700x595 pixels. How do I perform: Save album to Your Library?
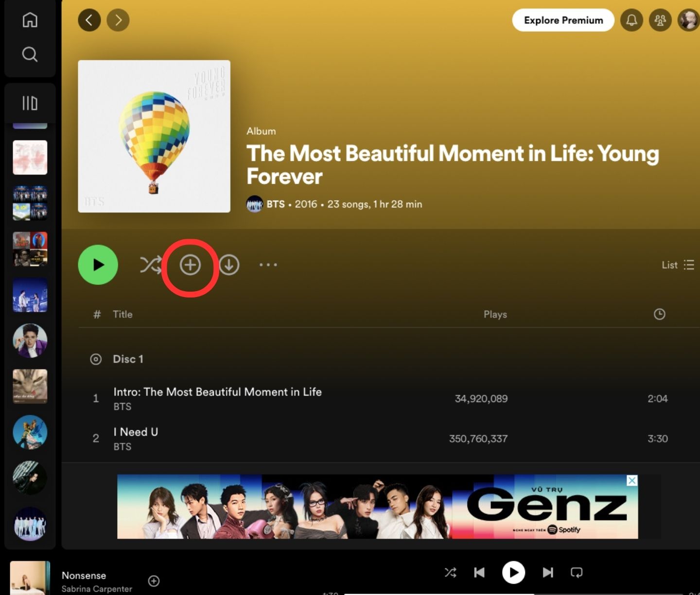tap(190, 265)
